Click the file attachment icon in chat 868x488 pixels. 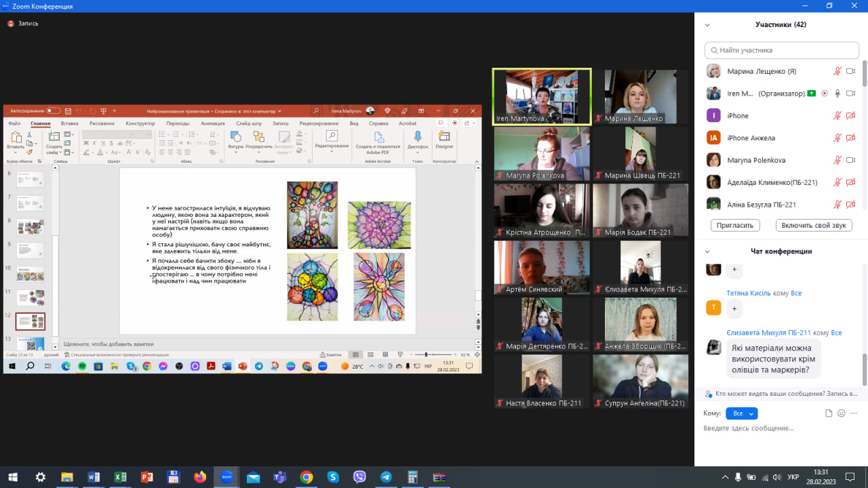tap(829, 413)
